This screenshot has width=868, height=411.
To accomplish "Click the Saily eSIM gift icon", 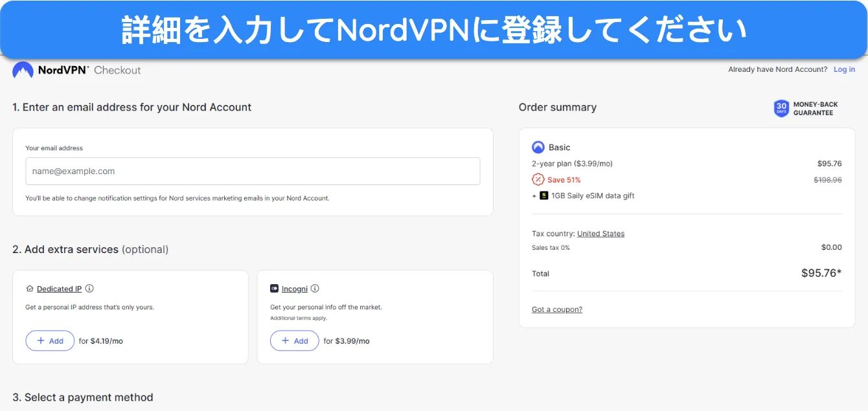I will pyautogui.click(x=544, y=195).
